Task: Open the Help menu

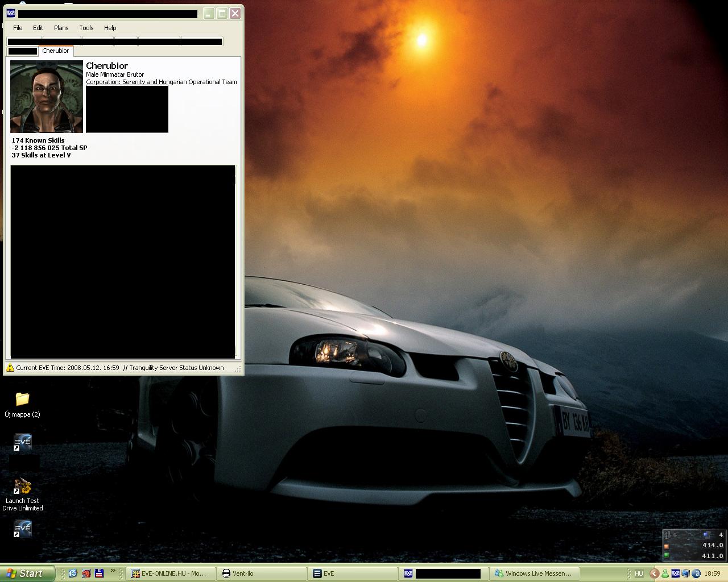Action: tap(110, 28)
